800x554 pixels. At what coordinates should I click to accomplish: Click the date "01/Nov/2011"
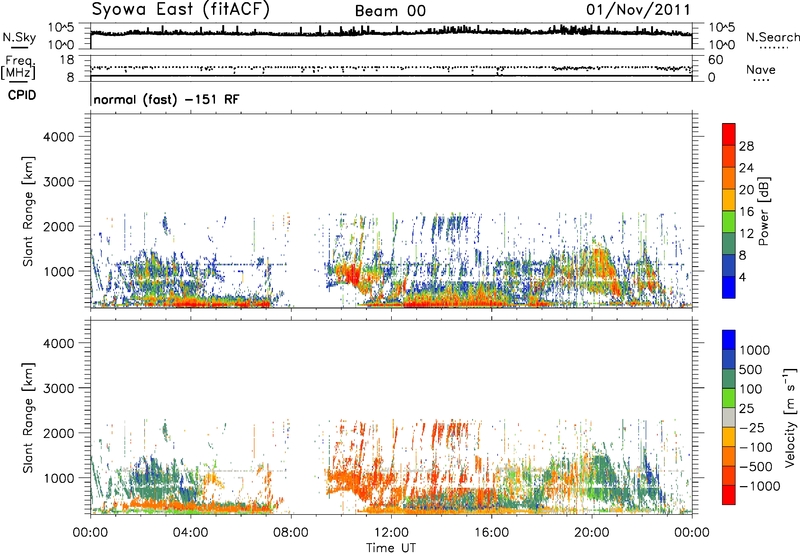click(638, 10)
